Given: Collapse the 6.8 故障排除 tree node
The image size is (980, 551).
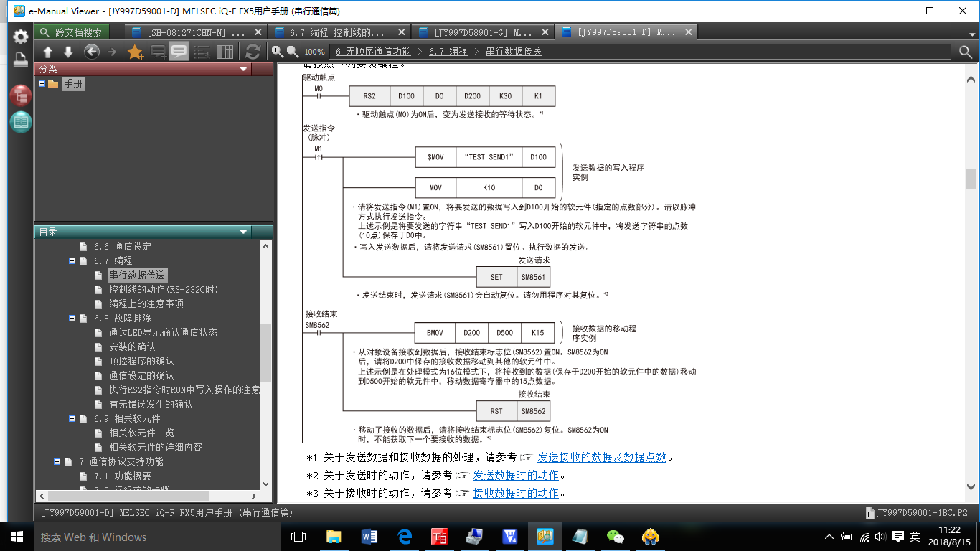Looking at the screenshot, I should pyautogui.click(x=72, y=318).
